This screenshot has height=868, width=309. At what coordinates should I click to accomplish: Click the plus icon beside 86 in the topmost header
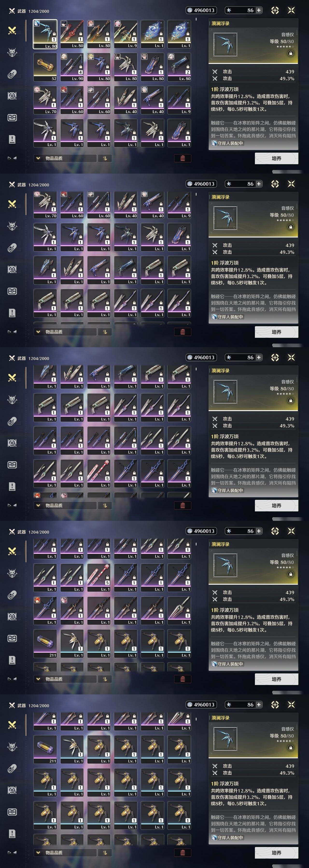coord(259,10)
